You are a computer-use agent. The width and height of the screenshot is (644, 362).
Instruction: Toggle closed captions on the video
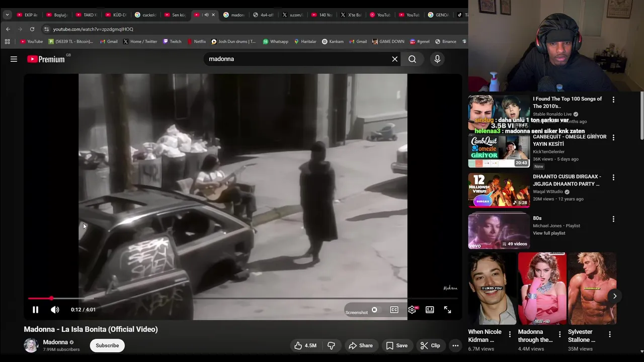[x=394, y=310]
